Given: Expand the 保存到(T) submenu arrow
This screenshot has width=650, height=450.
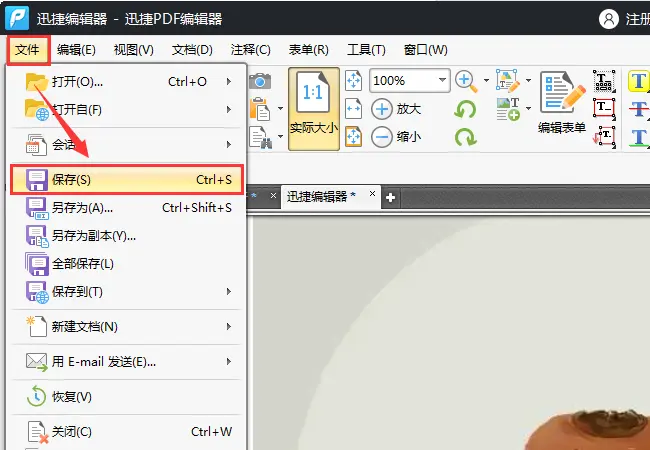Looking at the screenshot, I should (x=229, y=292).
